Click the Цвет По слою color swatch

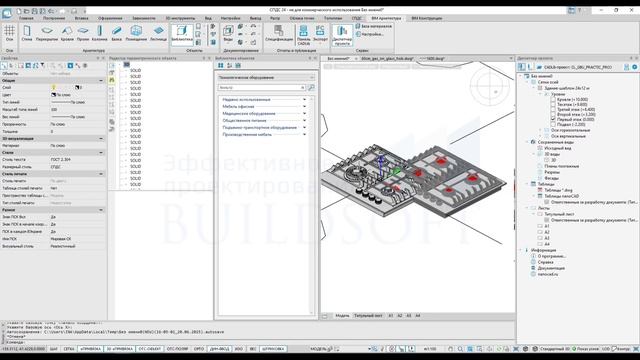pyautogui.click(x=53, y=95)
